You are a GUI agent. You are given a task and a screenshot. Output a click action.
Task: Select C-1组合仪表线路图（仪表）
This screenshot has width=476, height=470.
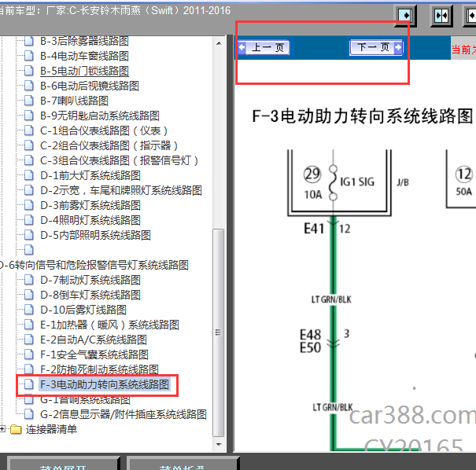point(104,130)
